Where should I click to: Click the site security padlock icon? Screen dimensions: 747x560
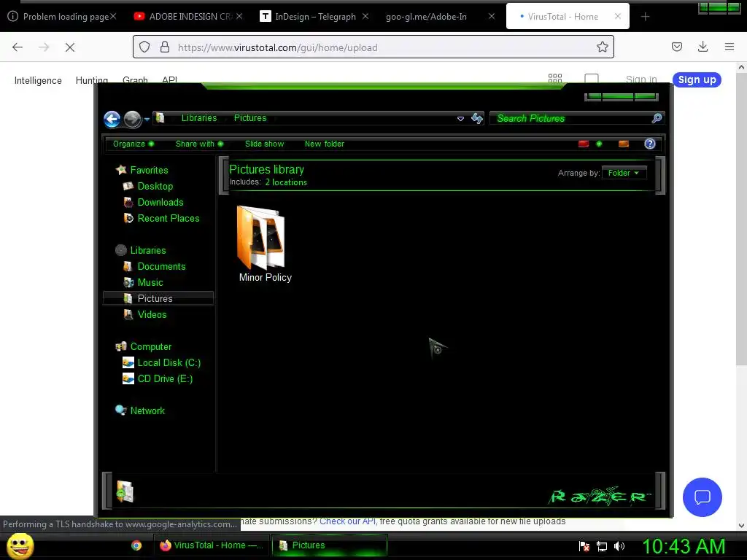(165, 47)
